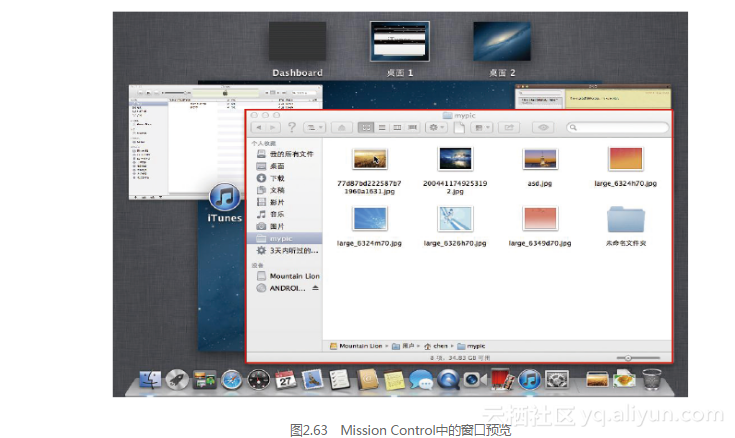The image size is (735, 438).
Task: Click chen in path bar
Action: pos(436,346)
